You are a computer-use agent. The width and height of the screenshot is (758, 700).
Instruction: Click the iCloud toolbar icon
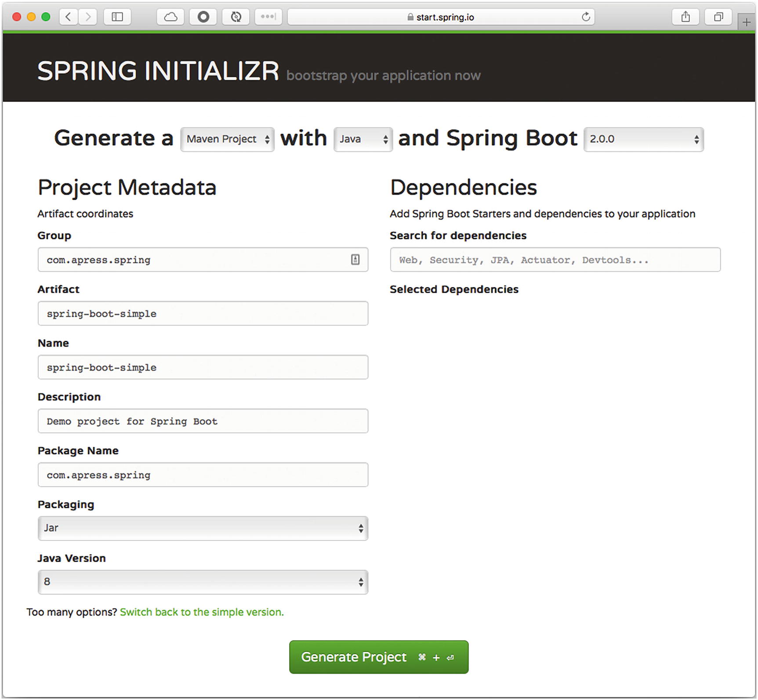coord(170,17)
